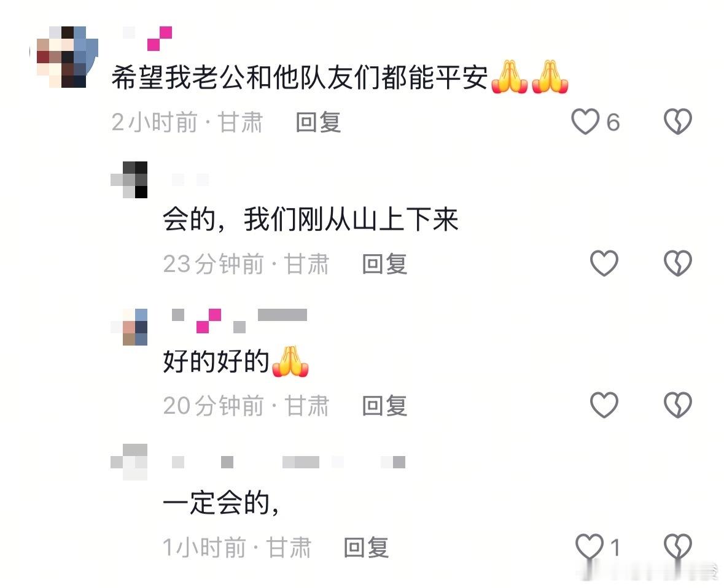Viewport: 724px width, 588px height.
Task: Reply to the comment posted 1小时前
Action: [x=367, y=547]
